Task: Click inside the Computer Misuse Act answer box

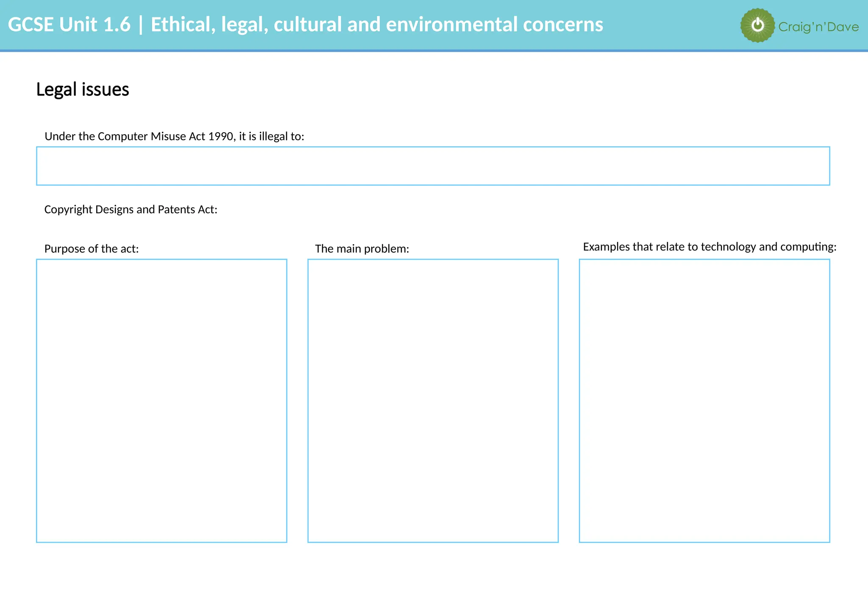Action: coord(433,166)
